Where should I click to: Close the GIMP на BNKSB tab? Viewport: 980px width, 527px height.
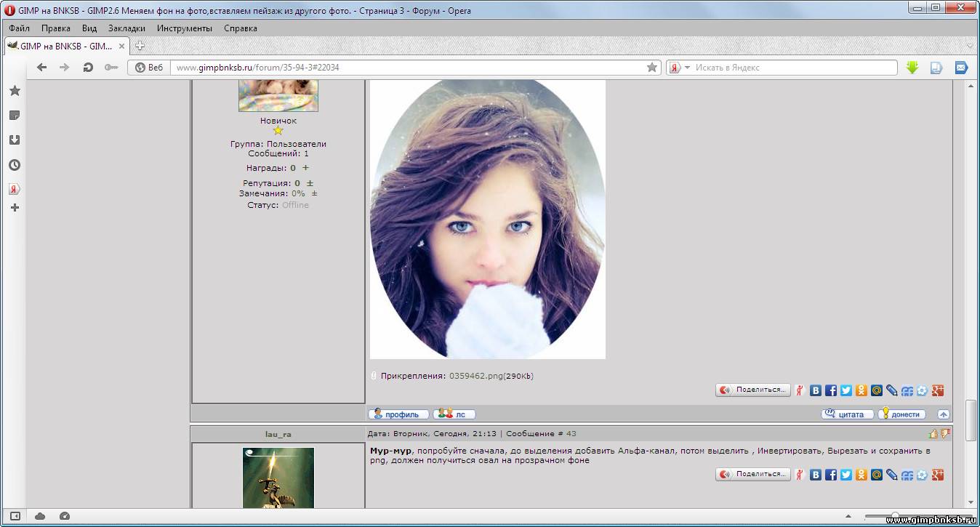click(122, 46)
